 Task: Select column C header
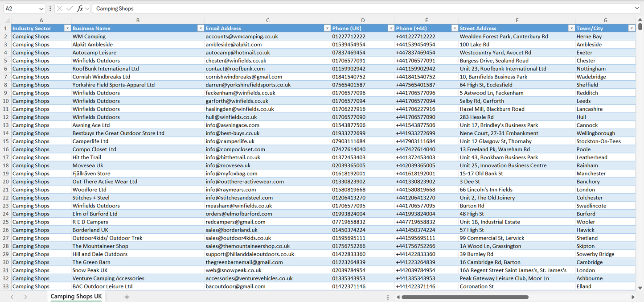pos(267,21)
